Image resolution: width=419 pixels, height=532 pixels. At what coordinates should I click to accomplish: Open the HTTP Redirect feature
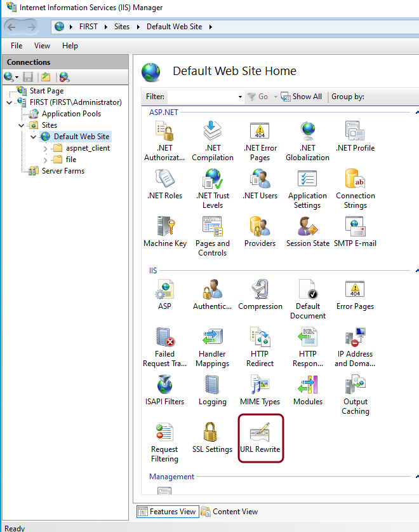coord(260,348)
